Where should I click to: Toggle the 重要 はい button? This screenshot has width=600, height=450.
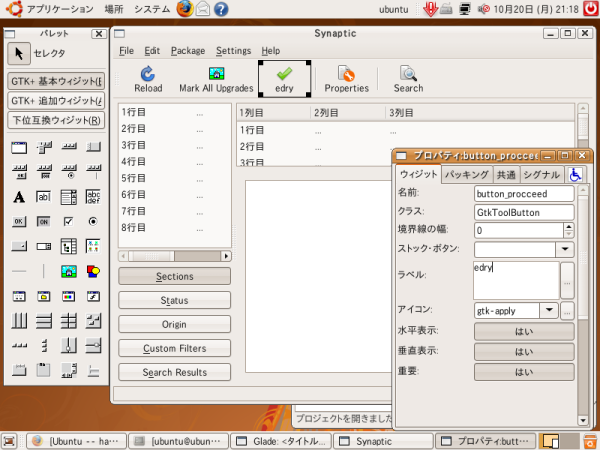pos(524,372)
